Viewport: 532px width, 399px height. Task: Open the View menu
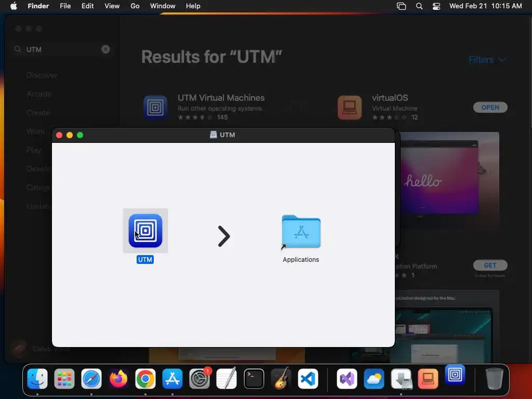click(x=112, y=6)
